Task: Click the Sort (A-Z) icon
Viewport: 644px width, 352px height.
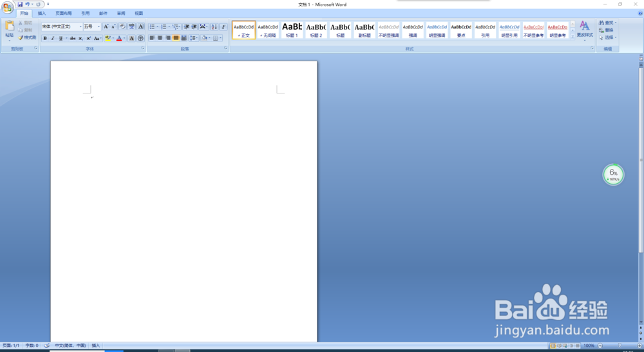Action: [214, 26]
